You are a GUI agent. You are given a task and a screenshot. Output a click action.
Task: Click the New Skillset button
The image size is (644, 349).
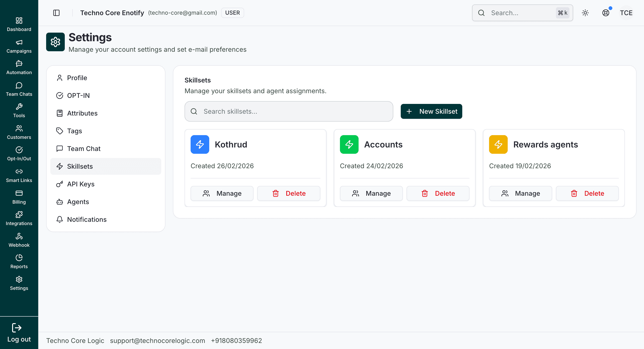pos(431,111)
